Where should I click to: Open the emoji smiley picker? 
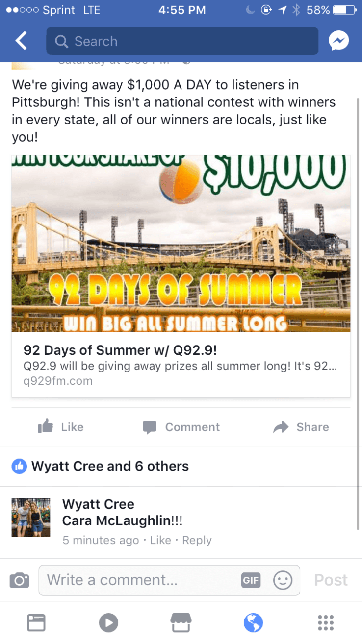pos(283,581)
